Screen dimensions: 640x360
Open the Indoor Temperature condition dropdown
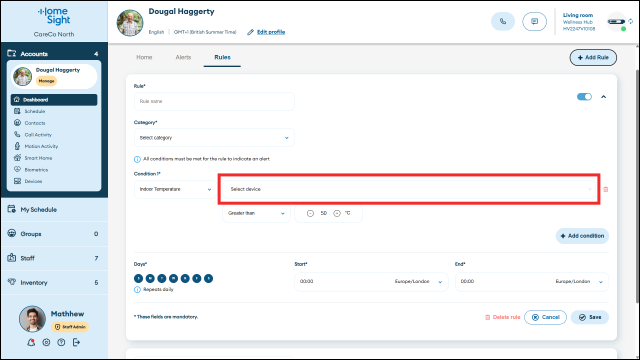[x=175, y=189]
